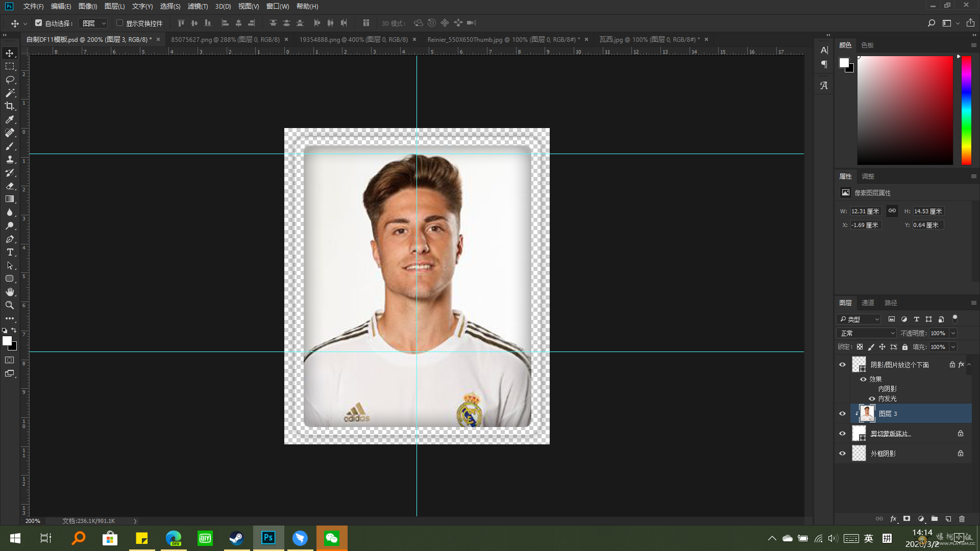Open the 正常 blend mode dropdown
Screen dimensions: 980x551
click(x=867, y=333)
